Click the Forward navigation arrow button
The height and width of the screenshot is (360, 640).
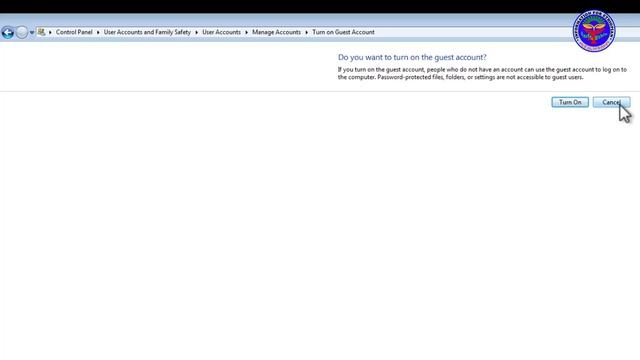pyautogui.click(x=22, y=32)
